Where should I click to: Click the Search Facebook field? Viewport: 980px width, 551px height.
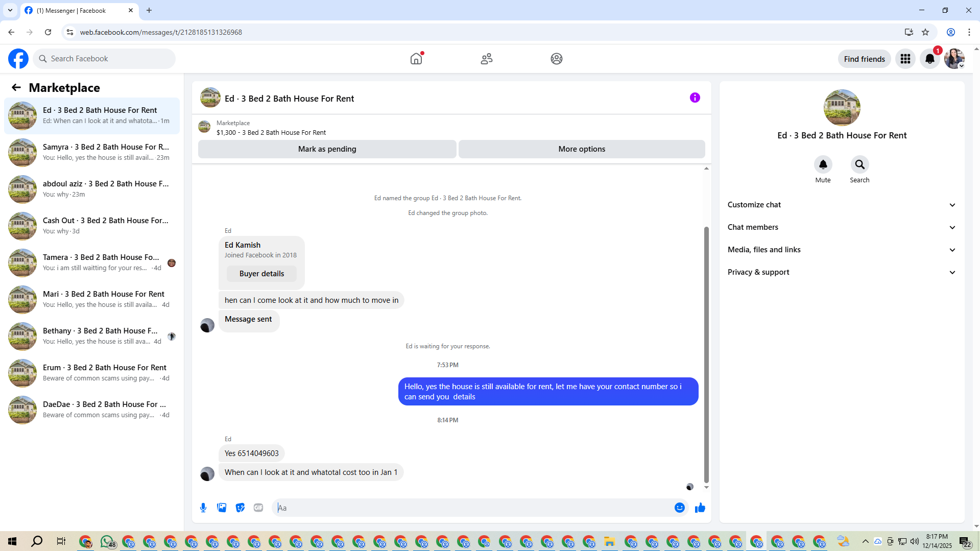[x=104, y=59]
